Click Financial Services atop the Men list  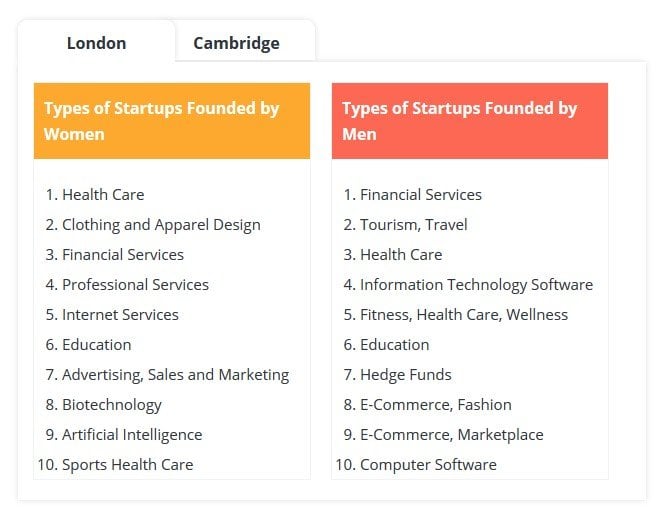420,195
